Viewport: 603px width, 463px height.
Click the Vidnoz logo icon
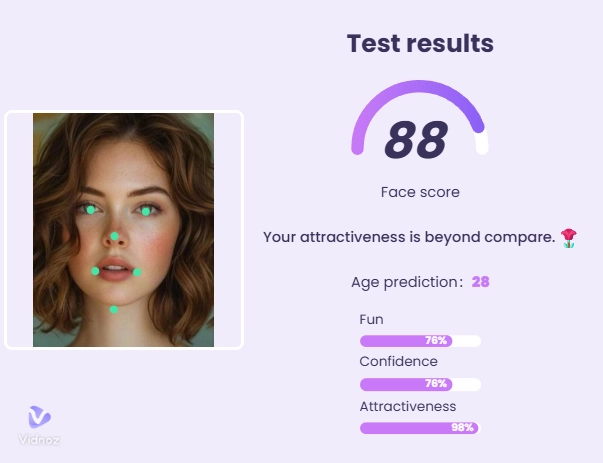pyautogui.click(x=39, y=418)
